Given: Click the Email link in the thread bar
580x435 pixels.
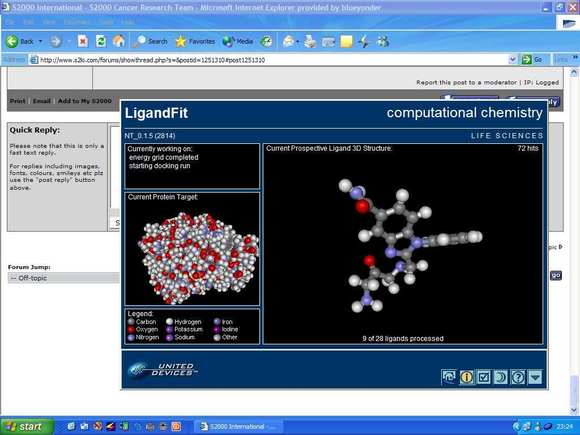Looking at the screenshot, I should [x=41, y=101].
